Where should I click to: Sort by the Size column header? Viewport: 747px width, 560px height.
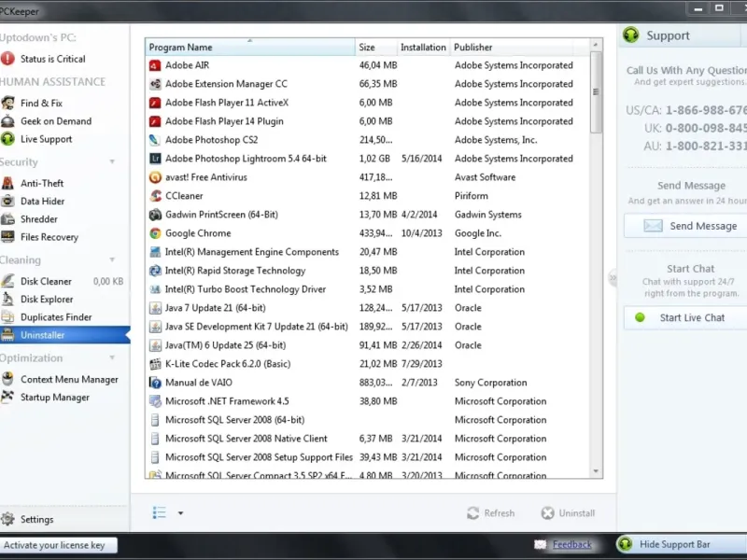pos(376,47)
